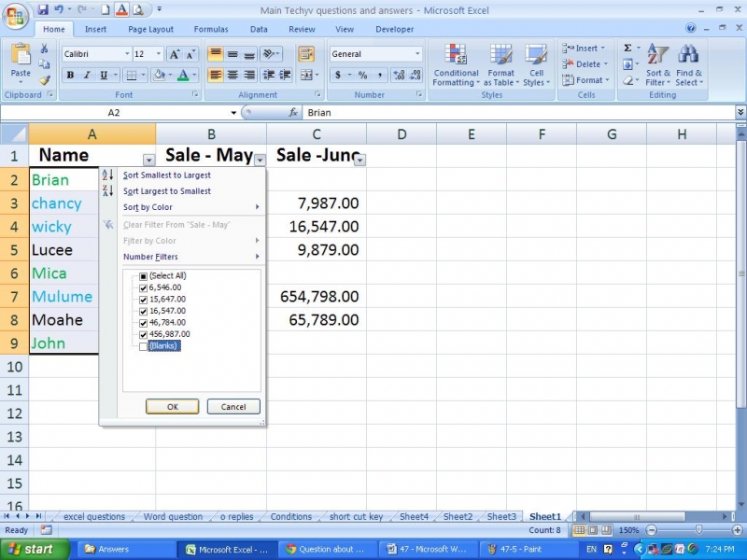The width and height of the screenshot is (747, 560).
Task: Click the Cut scissors icon
Action: coord(44,49)
